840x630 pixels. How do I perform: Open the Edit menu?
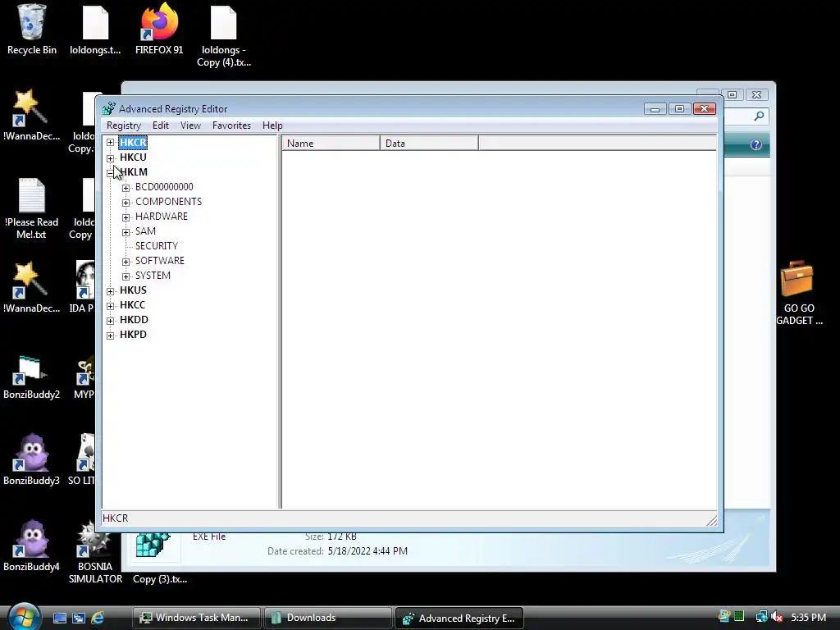pyautogui.click(x=160, y=126)
